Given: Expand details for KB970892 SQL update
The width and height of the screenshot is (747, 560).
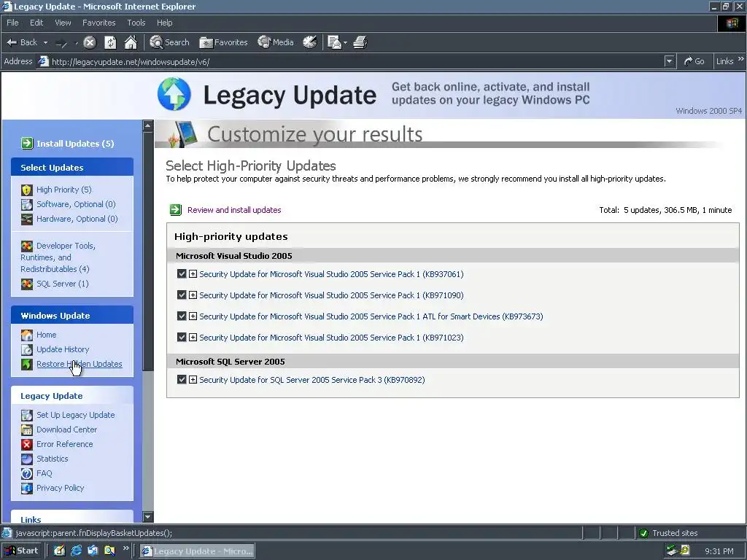Looking at the screenshot, I should 193,379.
